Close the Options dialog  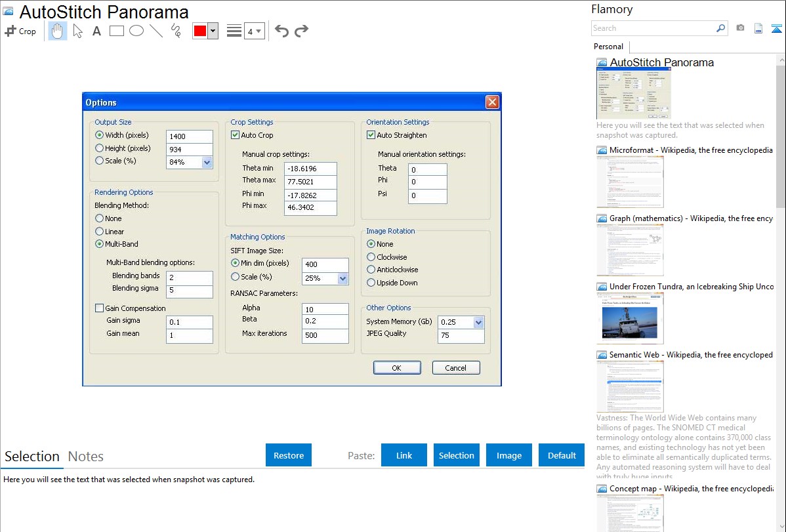(x=492, y=102)
